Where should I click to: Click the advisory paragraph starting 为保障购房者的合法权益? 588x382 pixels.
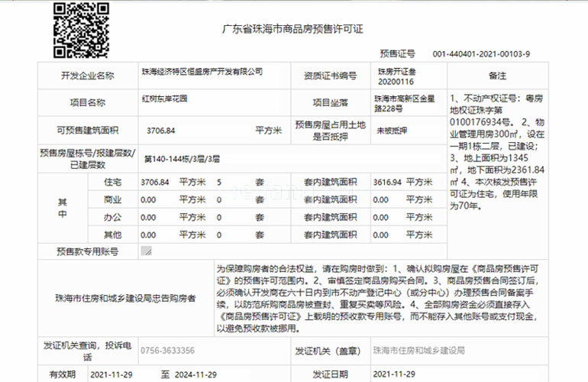coord(378,298)
